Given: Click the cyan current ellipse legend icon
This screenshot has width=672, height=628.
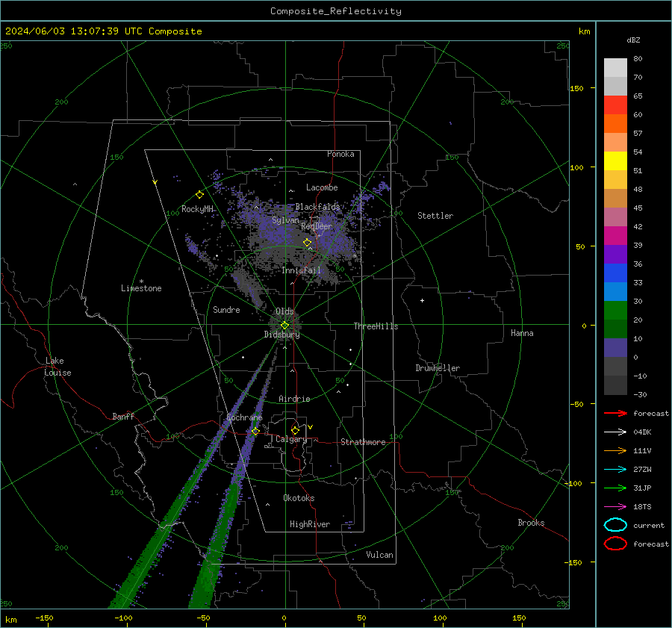Looking at the screenshot, I should [615, 525].
